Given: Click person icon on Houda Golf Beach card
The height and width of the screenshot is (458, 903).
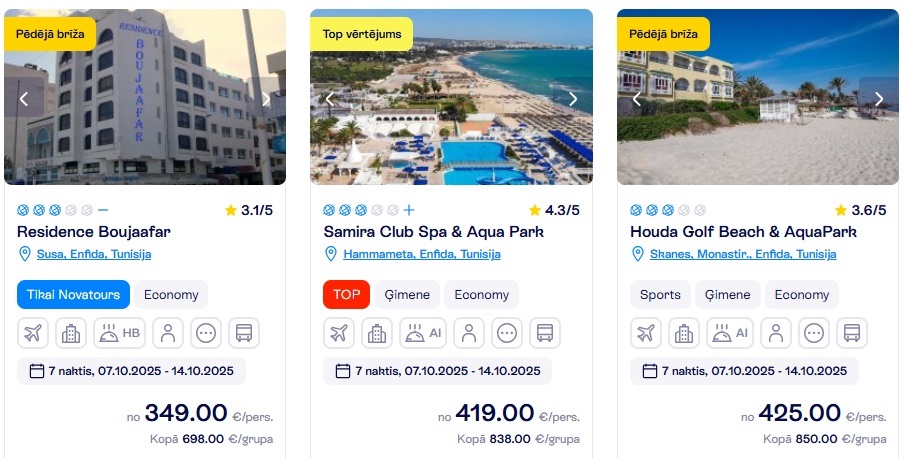Looking at the screenshot, I should click(775, 333).
